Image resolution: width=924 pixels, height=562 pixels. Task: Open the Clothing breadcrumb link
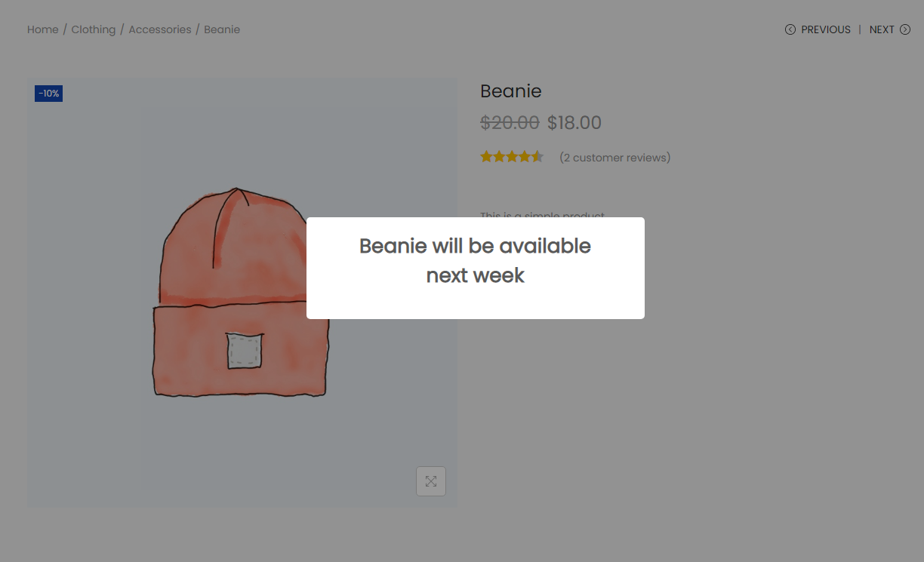pyautogui.click(x=94, y=29)
